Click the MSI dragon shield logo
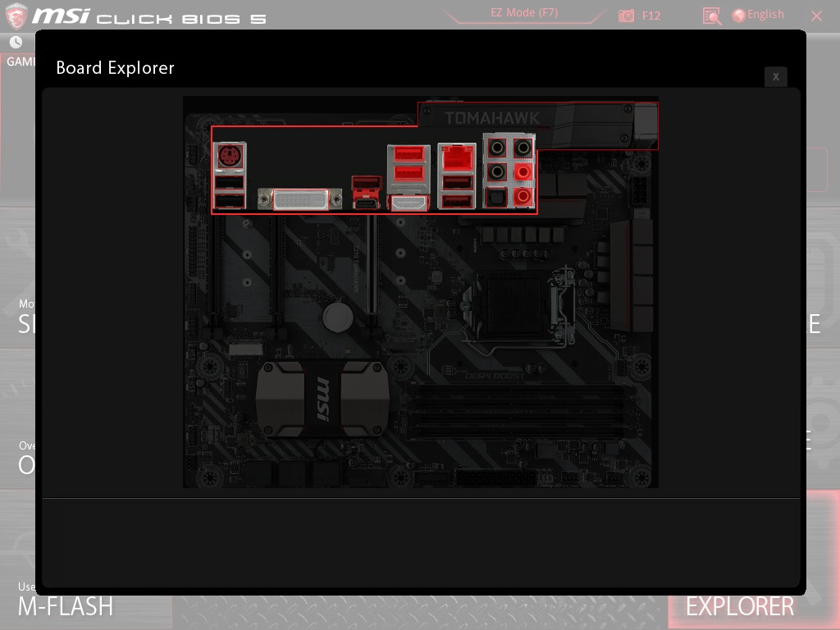Screen dimensions: 840x630 point(16,16)
